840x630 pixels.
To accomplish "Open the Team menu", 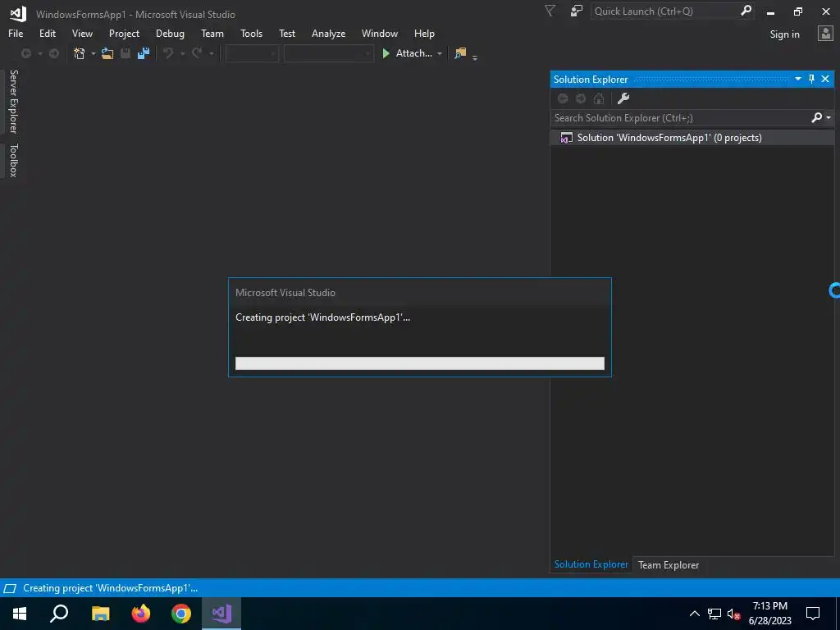I will (212, 33).
